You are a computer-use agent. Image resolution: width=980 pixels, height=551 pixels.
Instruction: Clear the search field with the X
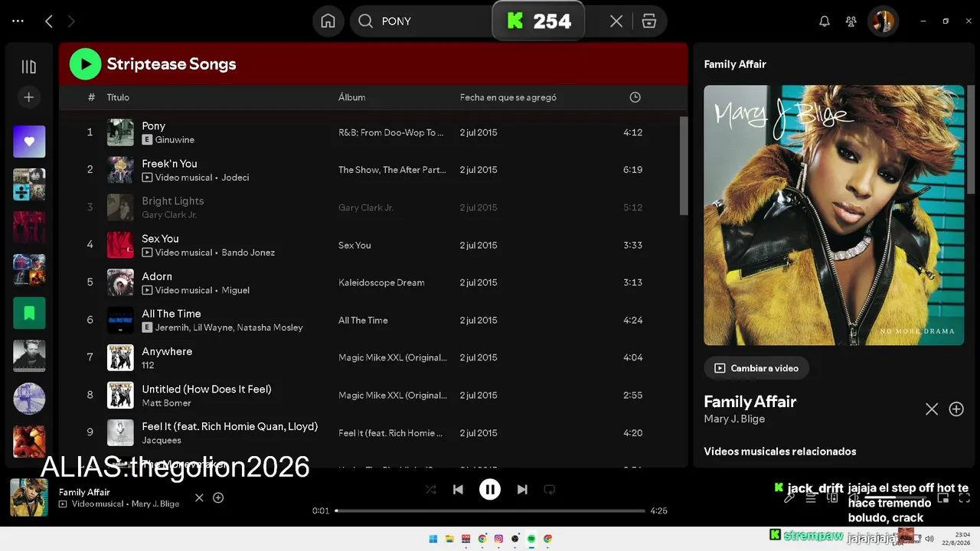click(616, 21)
